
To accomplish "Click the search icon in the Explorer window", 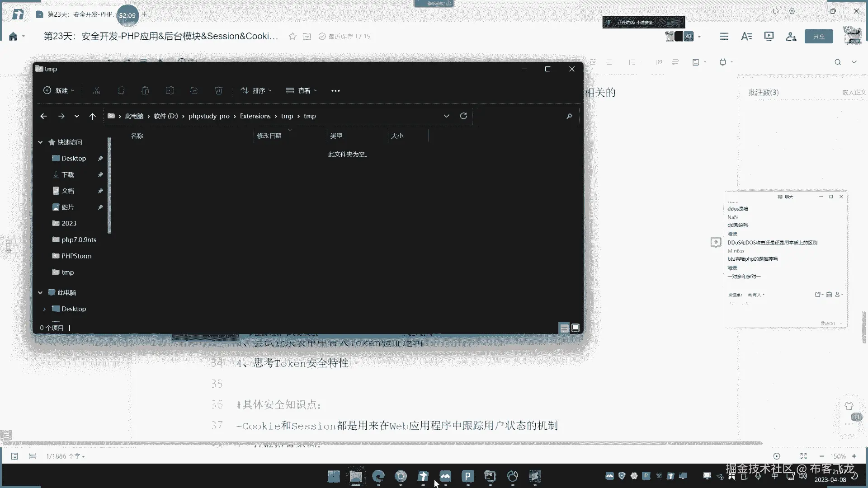I will click(x=569, y=116).
